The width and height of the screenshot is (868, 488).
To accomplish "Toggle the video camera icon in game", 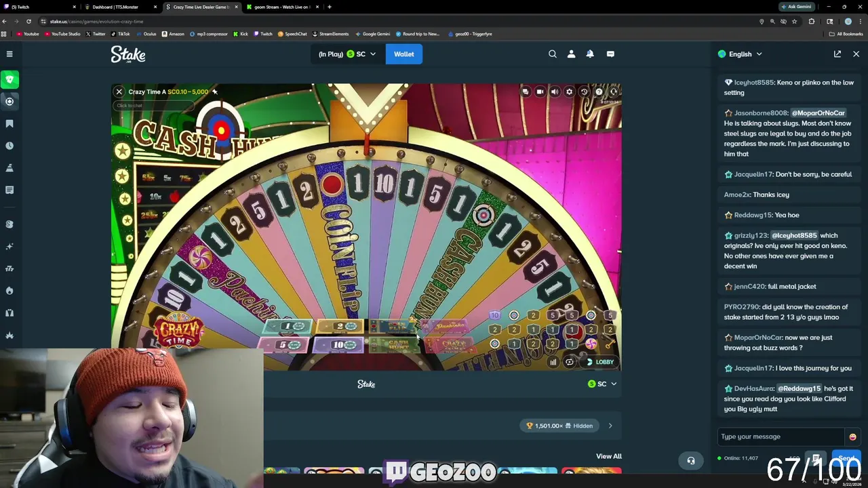I will 540,91.
